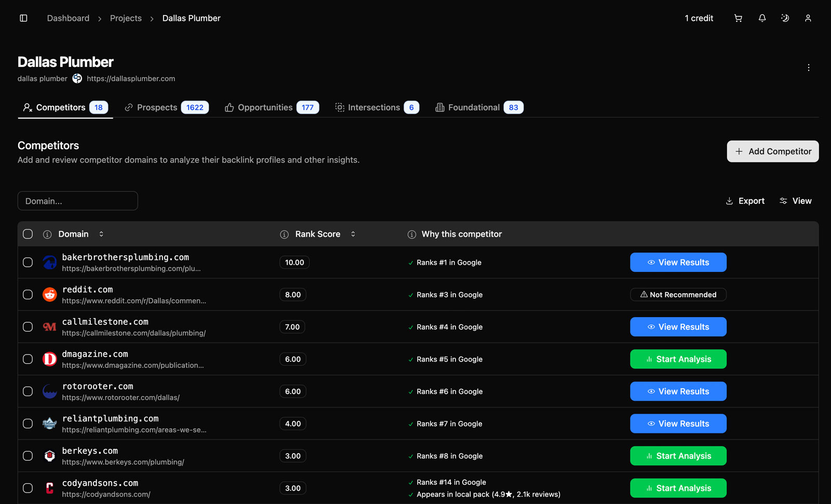Click the Rank Score info icon
Image resolution: width=831 pixels, height=504 pixels.
(x=284, y=235)
